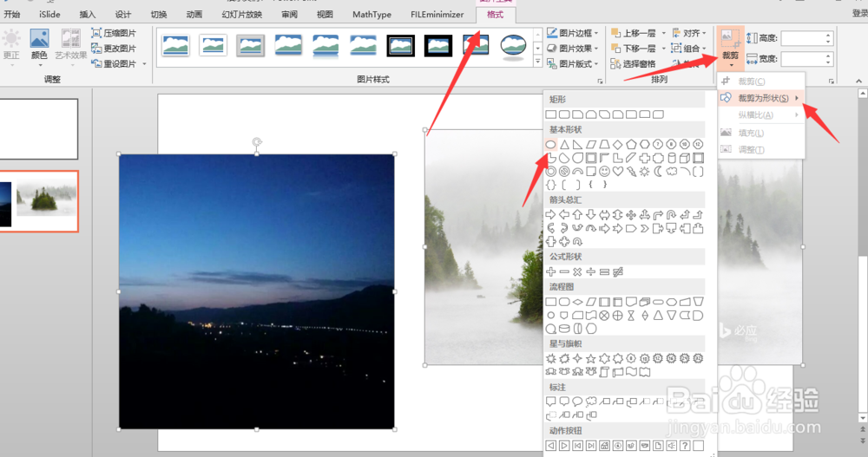Select the vertical scroll shape in 星与旗帜
Viewport: 868px width, 457px height.
click(604, 372)
